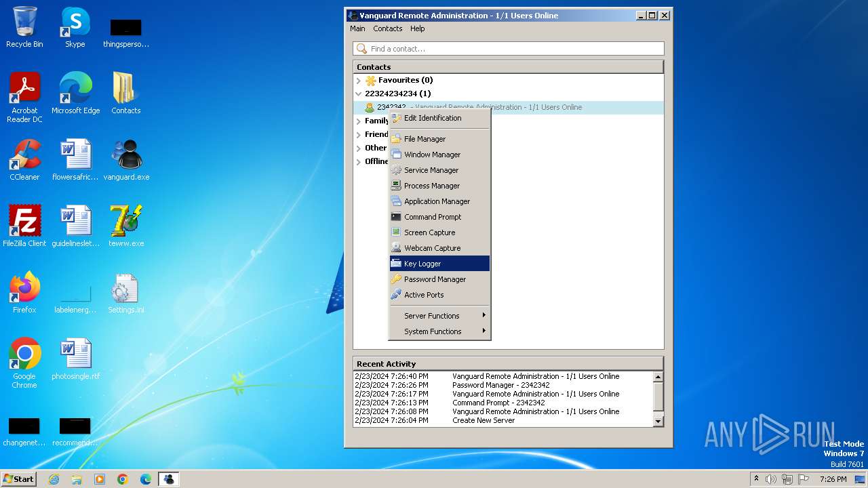Screen dimensions: 868x488
Task: Expand the Friends contact group
Action: (x=359, y=134)
